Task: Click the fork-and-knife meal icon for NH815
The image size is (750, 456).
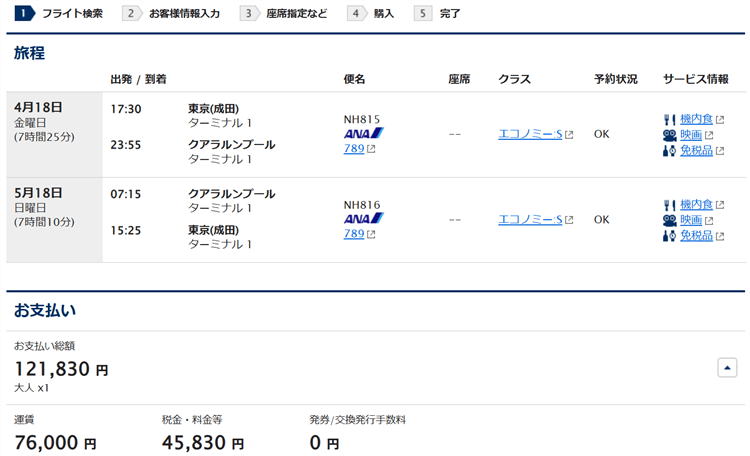Action: pyautogui.click(x=670, y=120)
